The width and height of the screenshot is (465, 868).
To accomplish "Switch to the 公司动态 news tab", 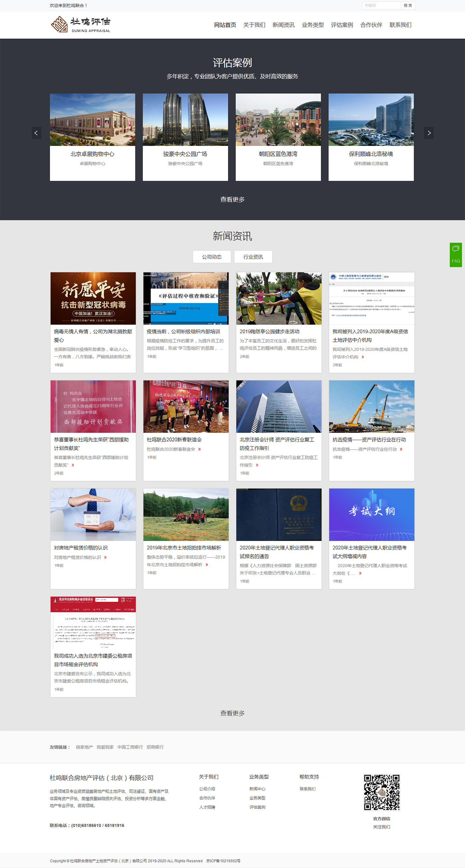I will click(x=212, y=257).
